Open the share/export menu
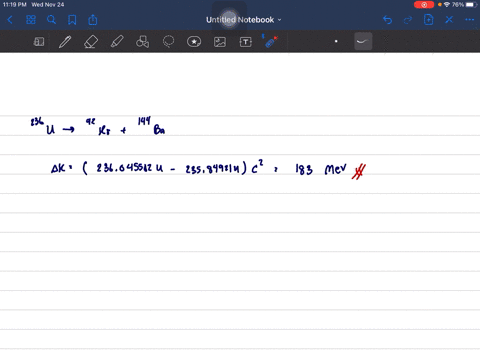The width and height of the screenshot is (480, 360). (93, 20)
